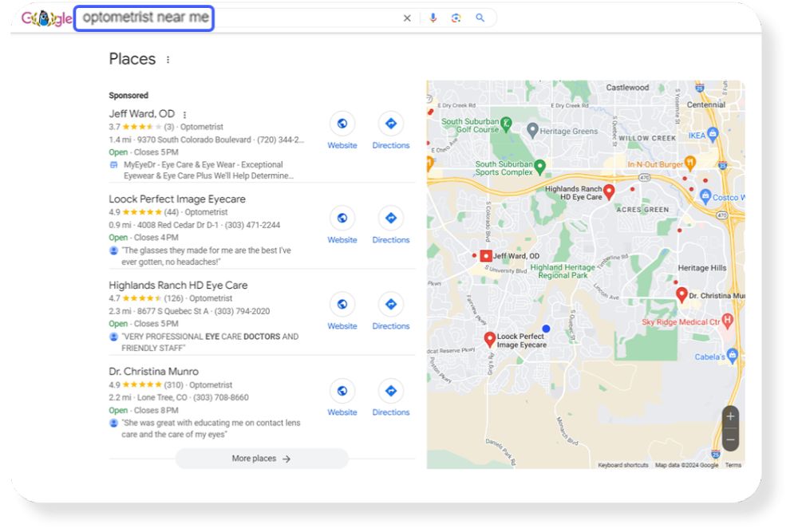Click the South Suburban Sports Complex map pin
The width and height of the screenshot is (798, 532).
point(540,167)
